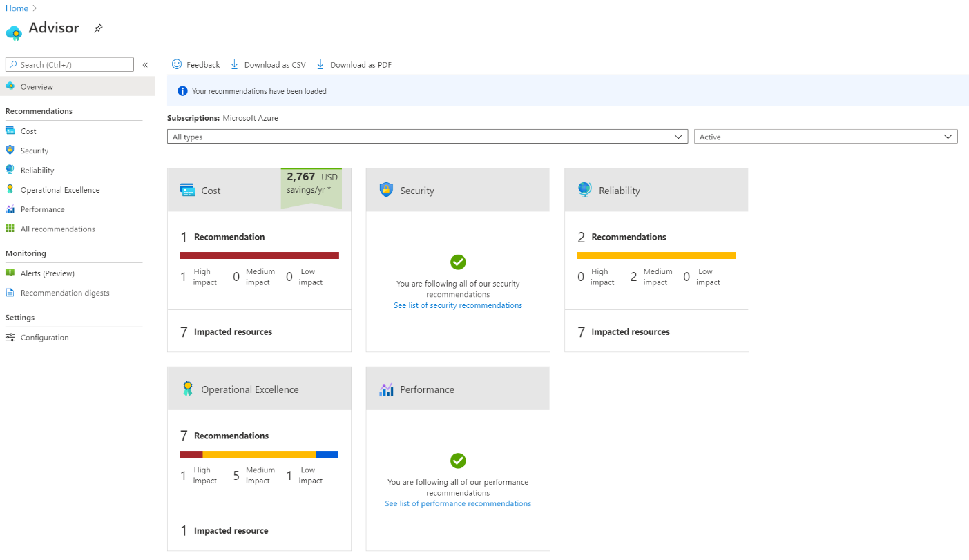Open Security shield icon in sidebar
This screenshot has width=969, height=560.
click(10, 150)
